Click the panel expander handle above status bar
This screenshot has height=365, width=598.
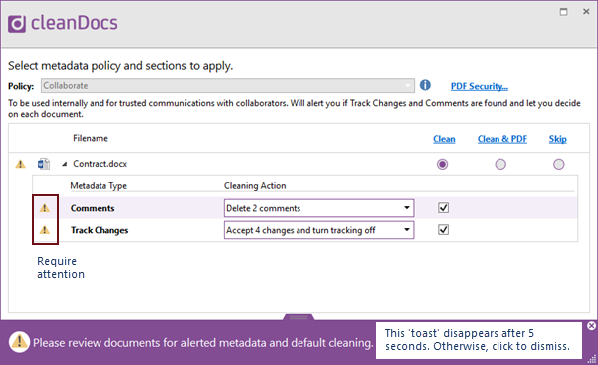coord(299,317)
